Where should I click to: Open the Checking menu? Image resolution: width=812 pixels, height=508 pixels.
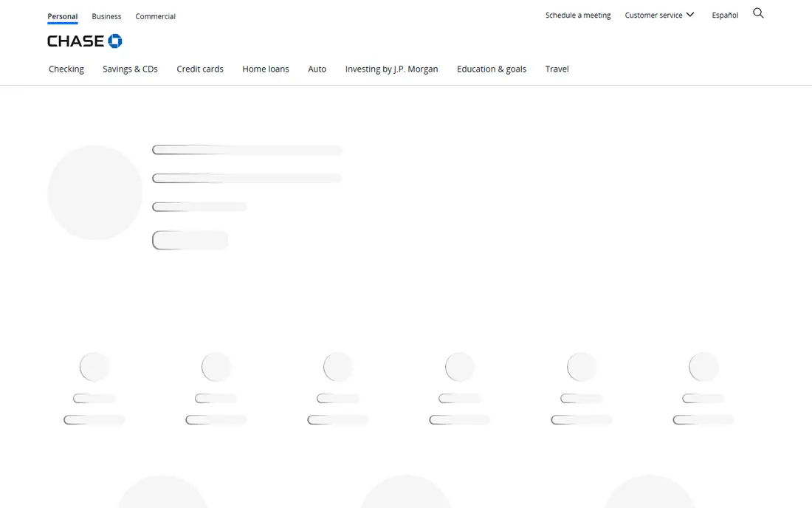pos(66,69)
